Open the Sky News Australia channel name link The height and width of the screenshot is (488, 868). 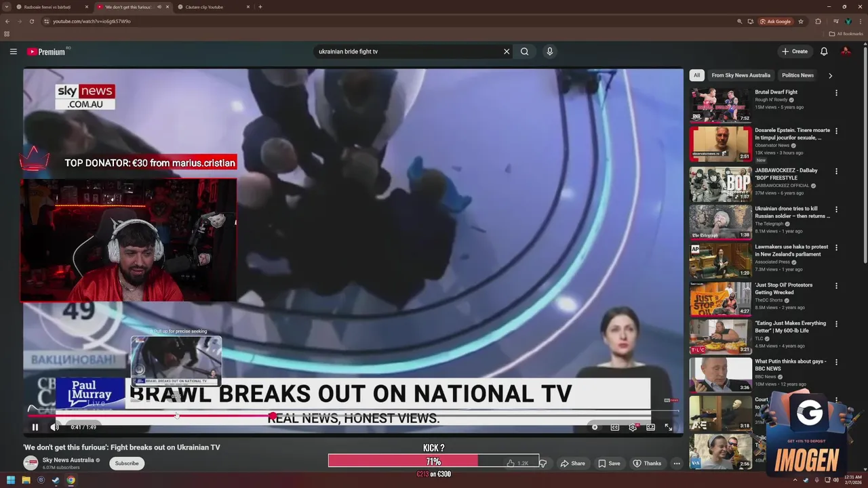(x=68, y=460)
